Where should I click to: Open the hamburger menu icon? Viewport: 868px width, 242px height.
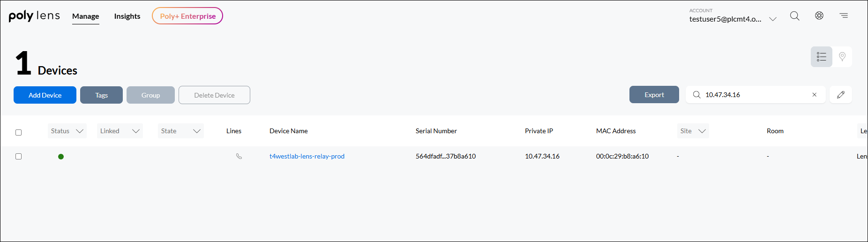point(844,15)
